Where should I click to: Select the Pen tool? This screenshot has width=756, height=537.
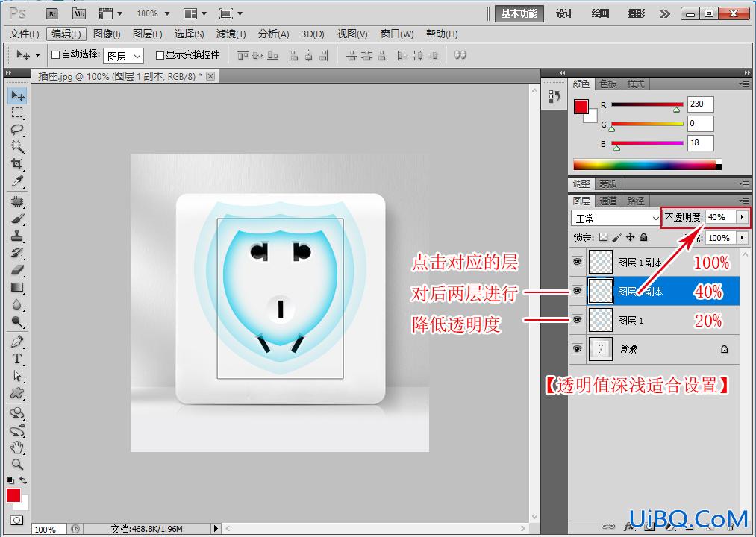(17, 342)
